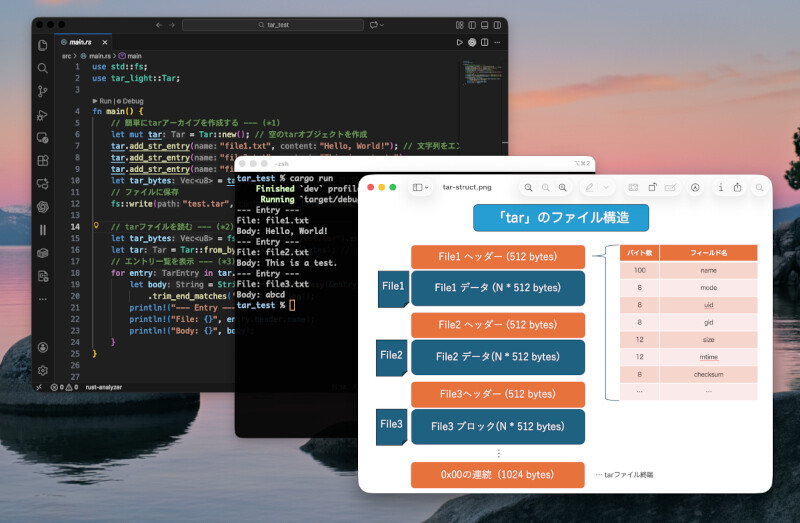
Task: Customize layout in VS Code title bar
Action: click(x=460, y=24)
